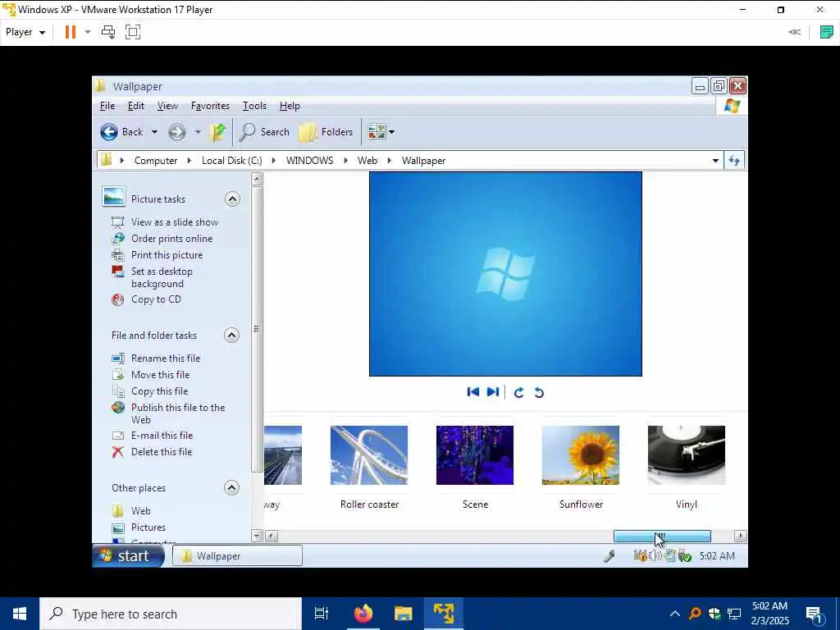Click Print this picture icon
Image resolution: width=840 pixels, height=630 pixels.
point(118,255)
